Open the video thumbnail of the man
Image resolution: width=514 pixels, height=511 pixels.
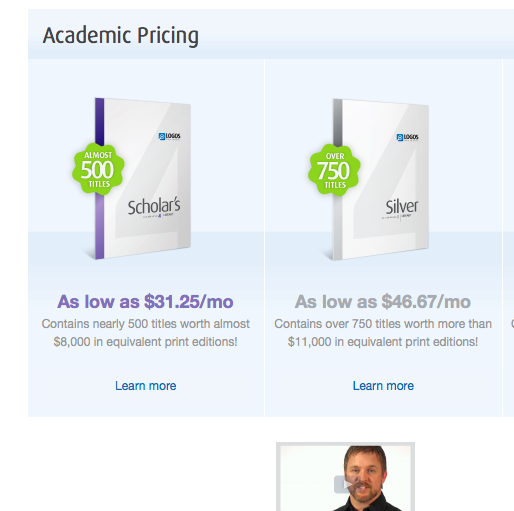[345, 477]
